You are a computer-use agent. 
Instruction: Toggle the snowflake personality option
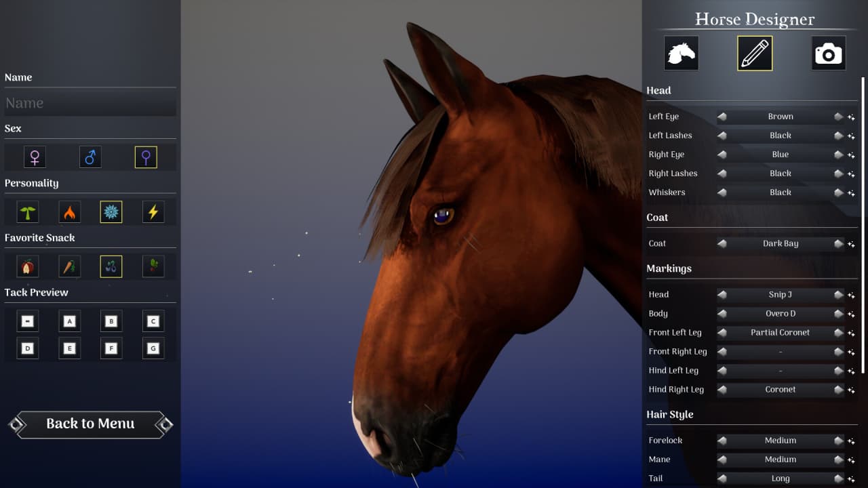coord(111,211)
